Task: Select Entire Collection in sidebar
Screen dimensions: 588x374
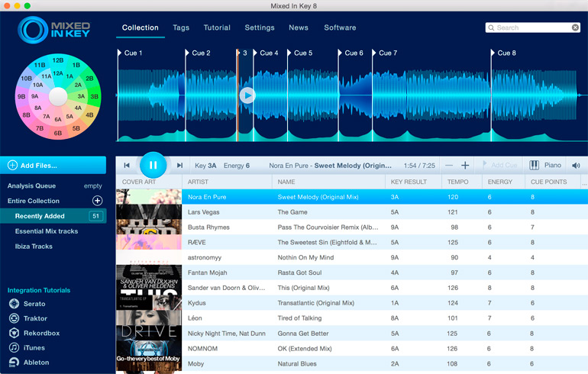Action: [x=34, y=201]
